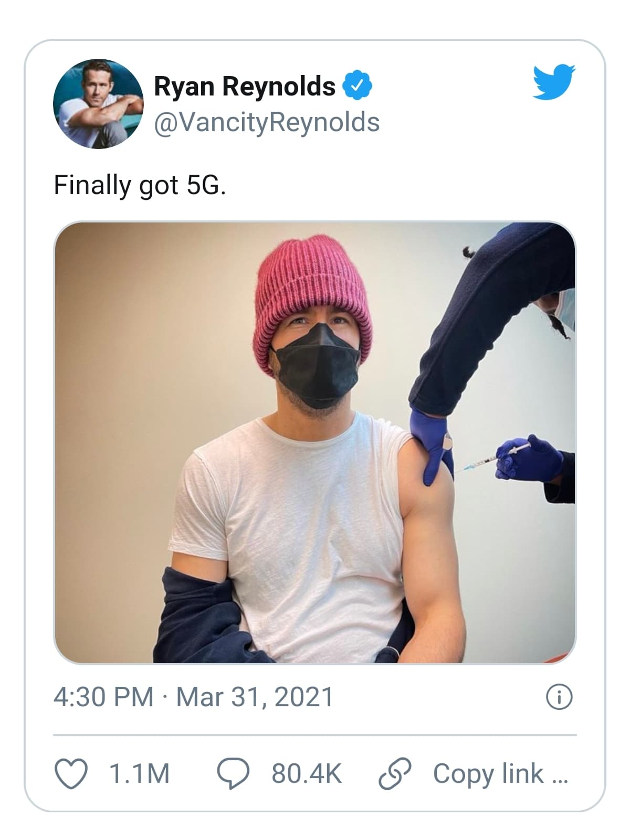The image size is (630, 840).
Task: Like the tweet with the heart icon
Action: tap(71, 774)
